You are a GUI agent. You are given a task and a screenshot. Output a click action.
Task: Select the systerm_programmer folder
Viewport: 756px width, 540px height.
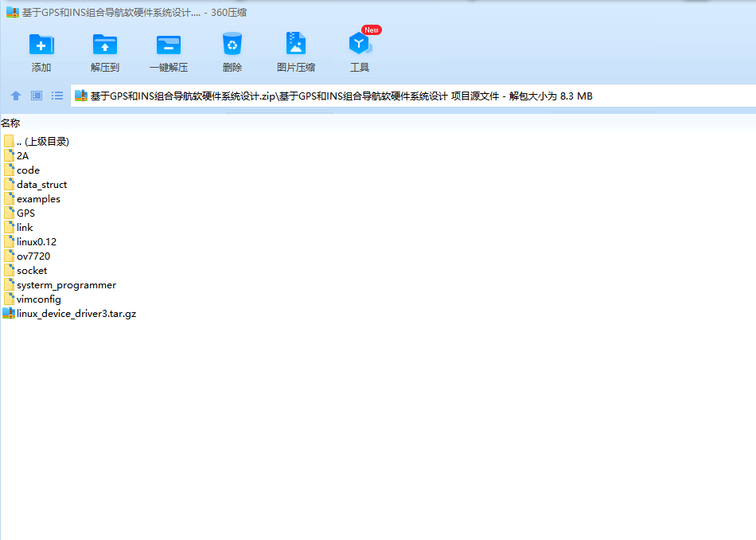pyautogui.click(x=60, y=284)
